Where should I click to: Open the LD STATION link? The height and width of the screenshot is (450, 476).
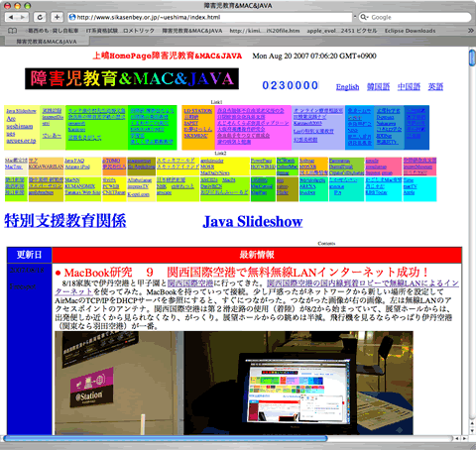[x=198, y=111]
